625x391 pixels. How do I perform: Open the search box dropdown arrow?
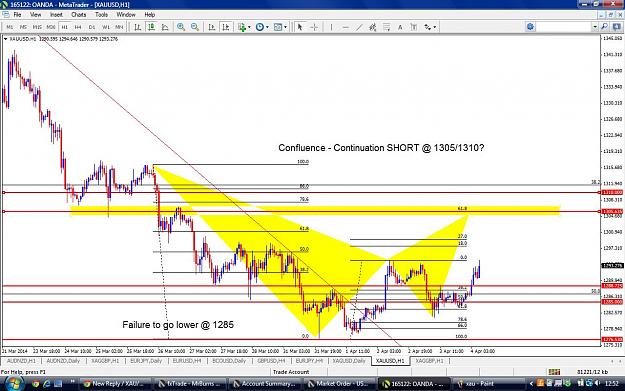595,27
